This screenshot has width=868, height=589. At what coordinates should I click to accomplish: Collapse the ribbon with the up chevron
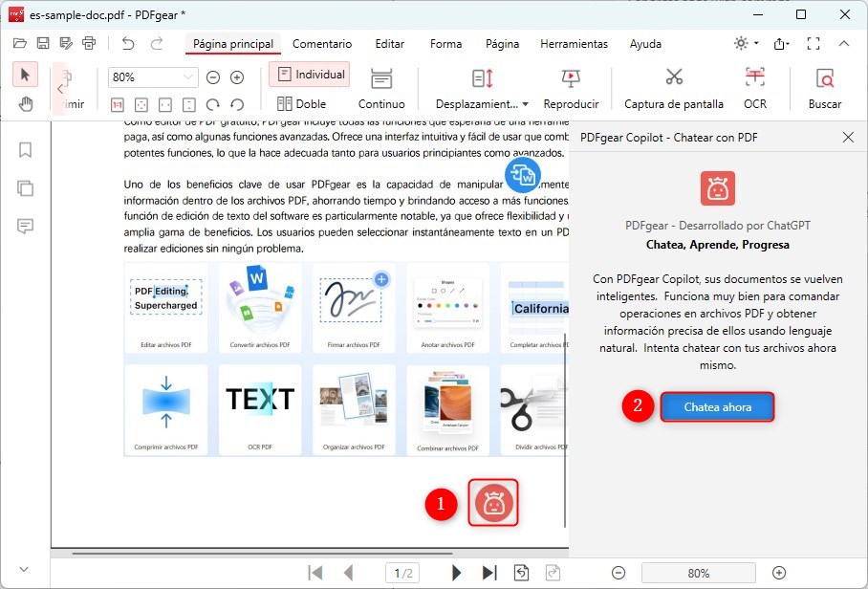[x=844, y=43]
